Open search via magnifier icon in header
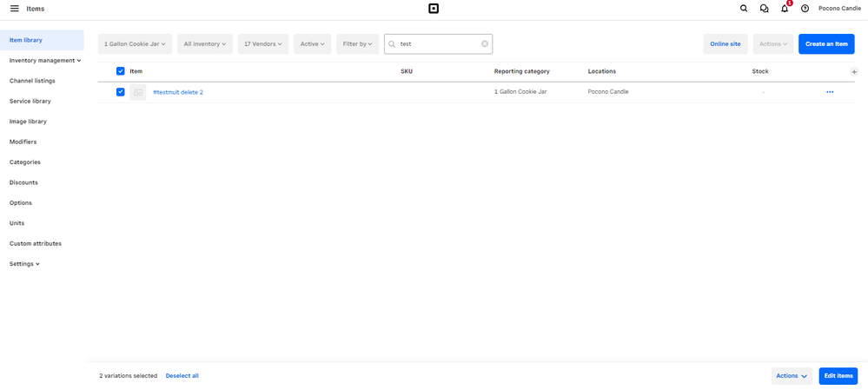This screenshot has height=390, width=868. click(x=744, y=9)
